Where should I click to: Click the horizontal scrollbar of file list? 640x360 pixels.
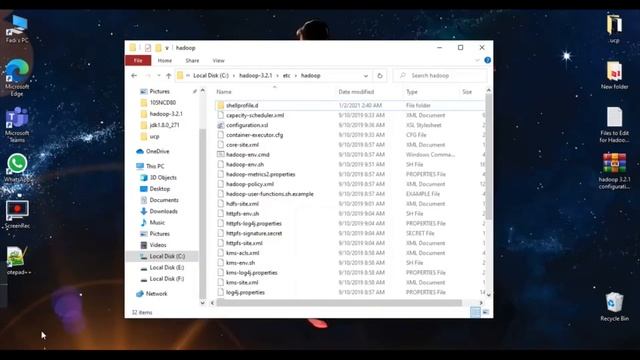(x=339, y=303)
